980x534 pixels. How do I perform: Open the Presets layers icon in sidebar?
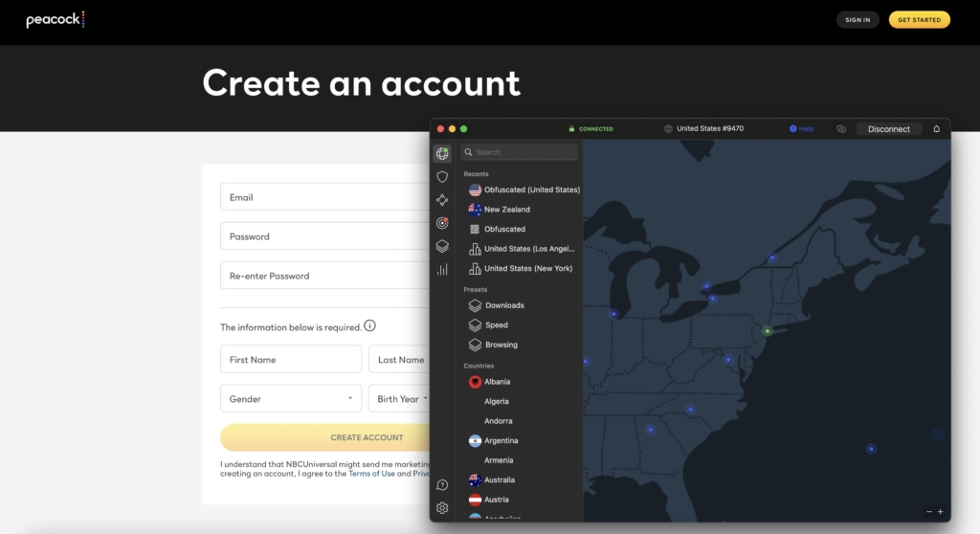(442, 246)
